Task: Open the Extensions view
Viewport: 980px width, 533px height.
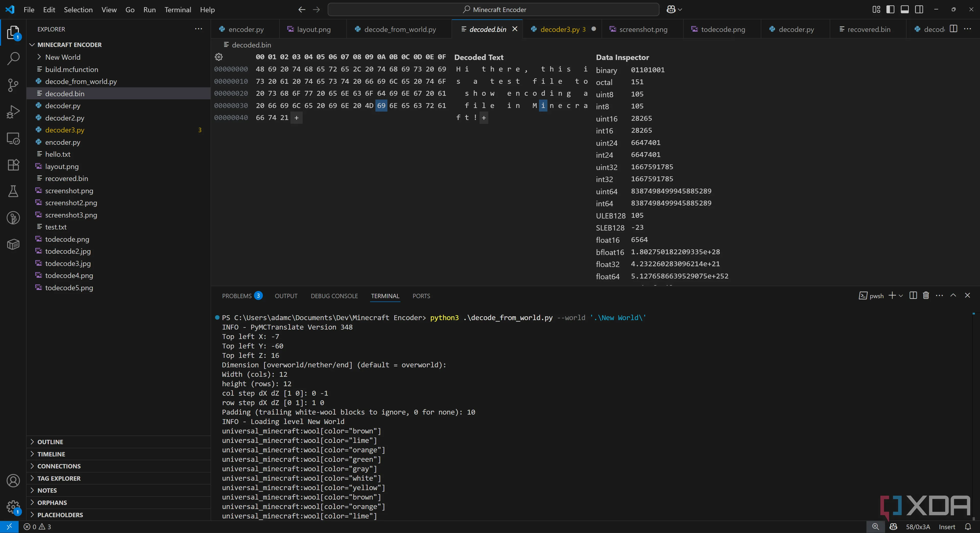Action: point(13,165)
